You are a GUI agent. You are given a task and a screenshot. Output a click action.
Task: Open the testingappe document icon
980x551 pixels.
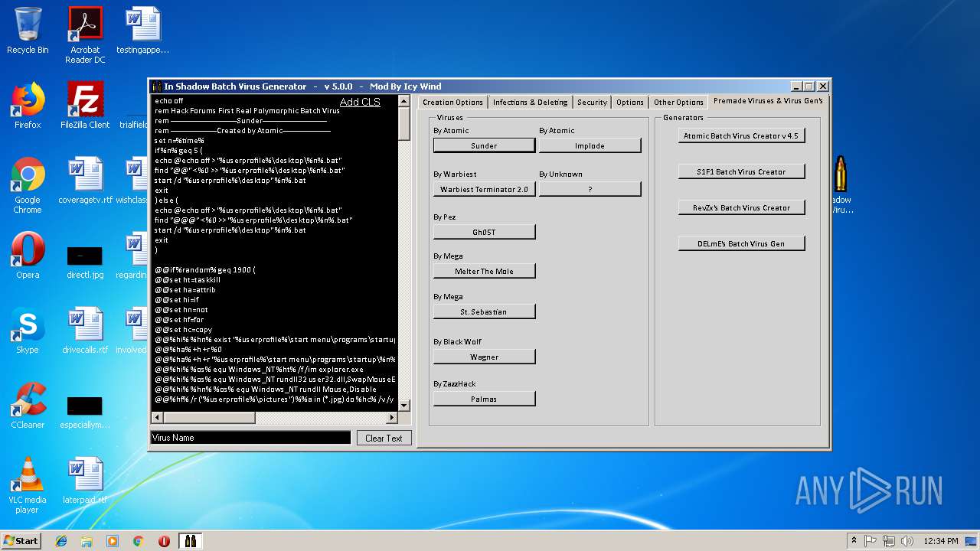[142, 31]
